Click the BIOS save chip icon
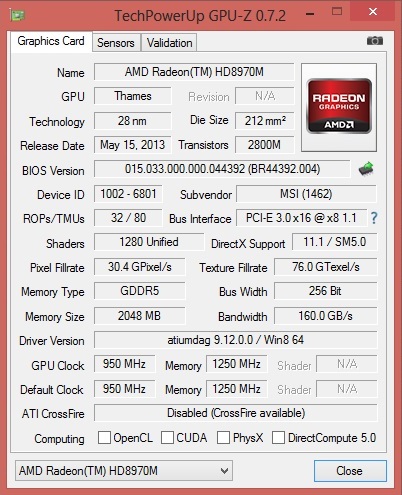 pyautogui.click(x=366, y=168)
